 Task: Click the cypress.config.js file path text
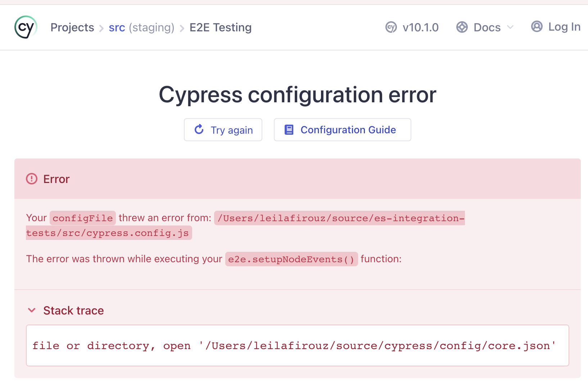coord(109,233)
